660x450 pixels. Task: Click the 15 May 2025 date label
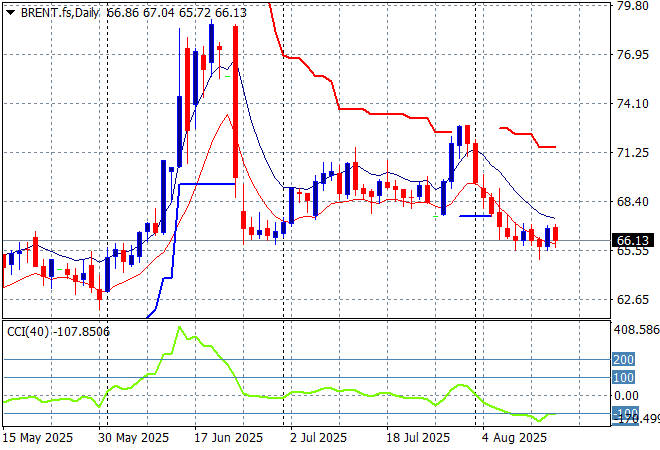point(37,437)
